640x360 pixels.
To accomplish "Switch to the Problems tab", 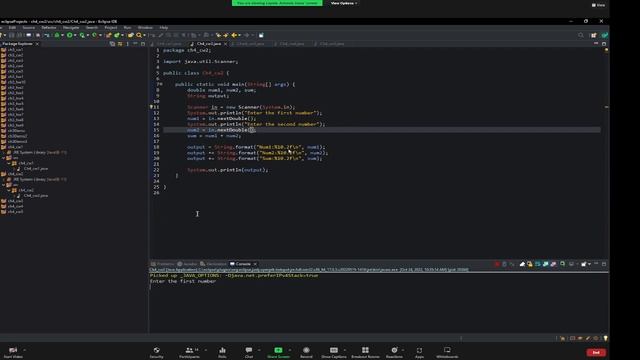I will (163, 264).
